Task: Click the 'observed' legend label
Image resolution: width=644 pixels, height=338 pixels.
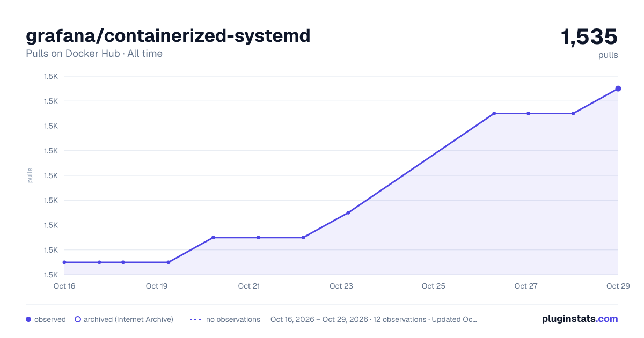Action: 50,319
